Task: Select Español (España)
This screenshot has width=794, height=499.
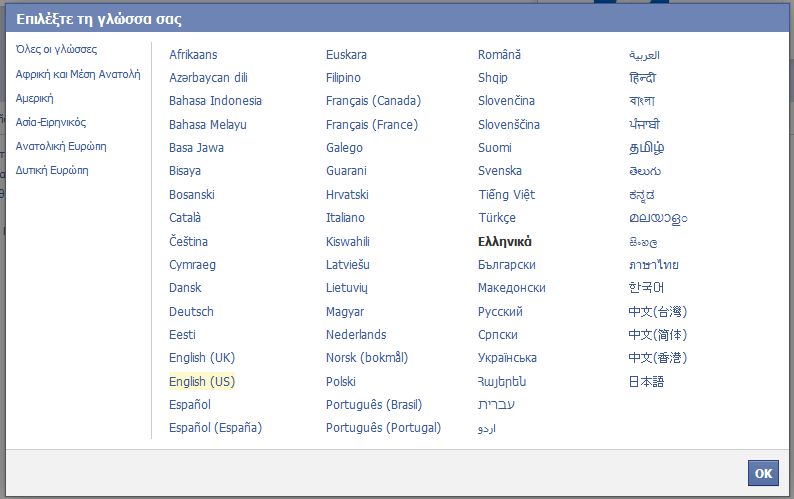Action: (215, 428)
